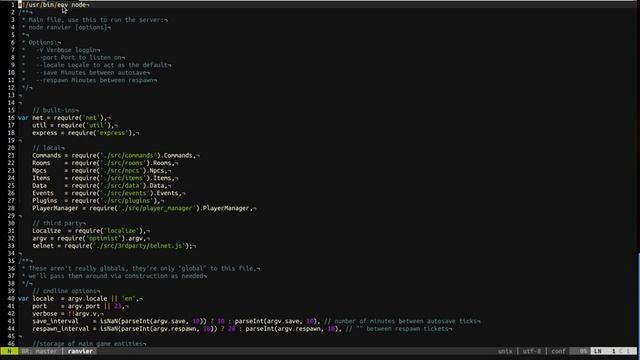Click the 'net' string in require call
Screen dimensions: 640x360
click(x=91, y=118)
